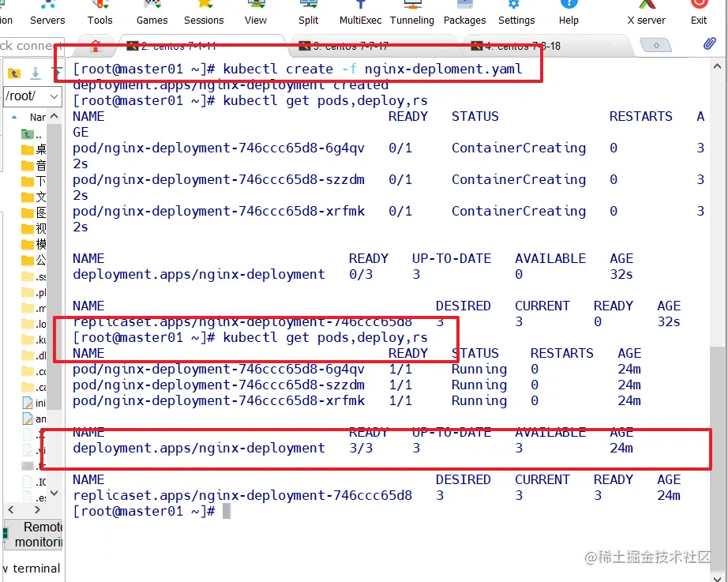
Task: Launch MultiExec mode
Action: 360,13
